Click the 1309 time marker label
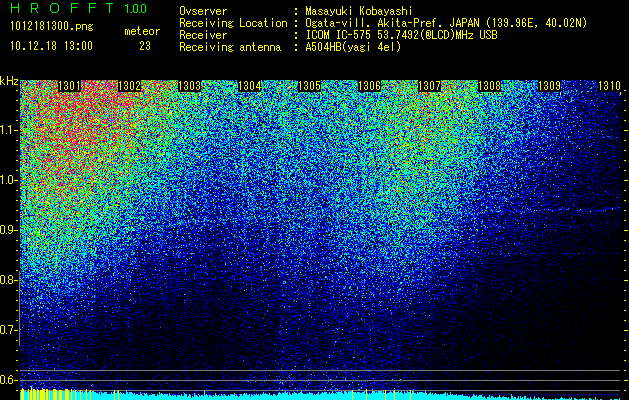 pyautogui.click(x=549, y=86)
